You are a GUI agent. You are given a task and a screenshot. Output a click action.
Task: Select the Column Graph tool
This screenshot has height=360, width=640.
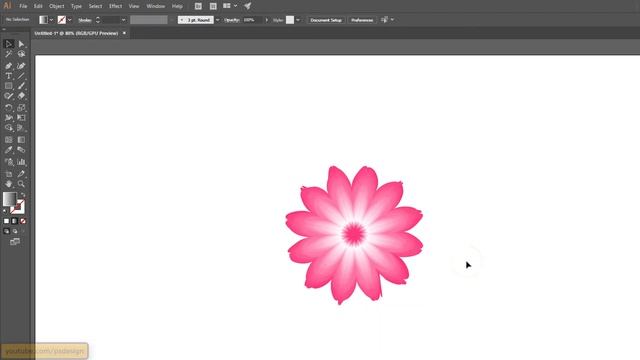click(x=21, y=162)
